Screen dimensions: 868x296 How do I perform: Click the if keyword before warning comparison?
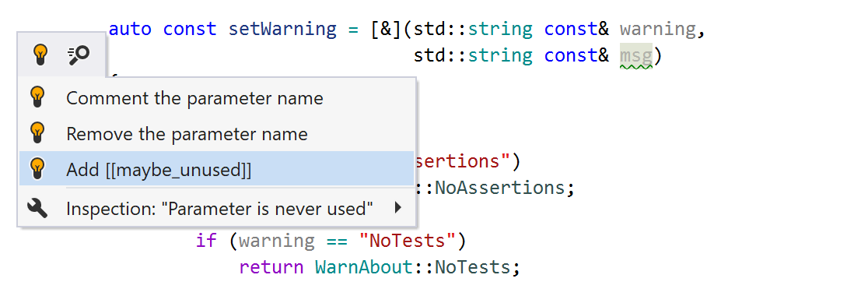pyautogui.click(x=206, y=241)
